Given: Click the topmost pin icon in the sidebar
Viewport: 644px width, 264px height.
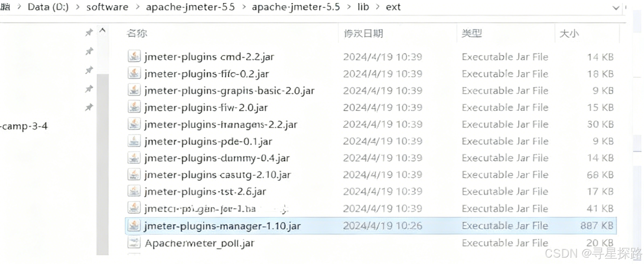Looking at the screenshot, I should (89, 33).
